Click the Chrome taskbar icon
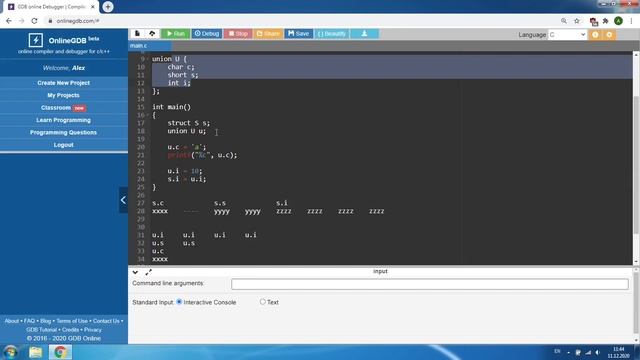Screen dimensions: 640x360 tap(60, 352)
